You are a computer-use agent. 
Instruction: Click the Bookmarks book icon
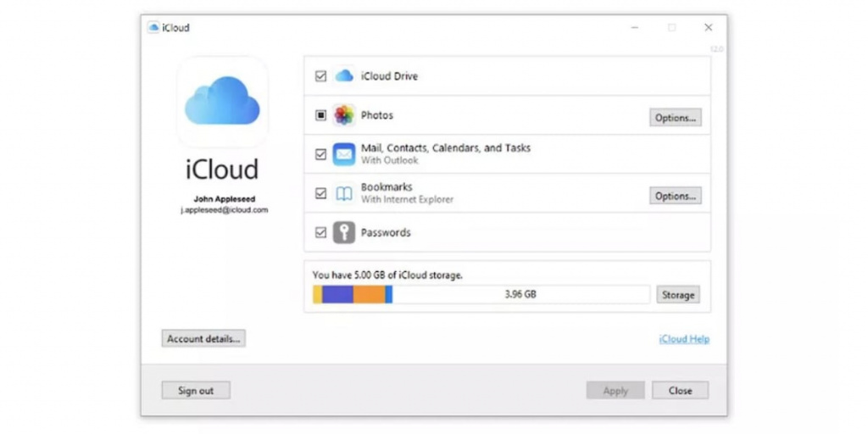tap(344, 193)
